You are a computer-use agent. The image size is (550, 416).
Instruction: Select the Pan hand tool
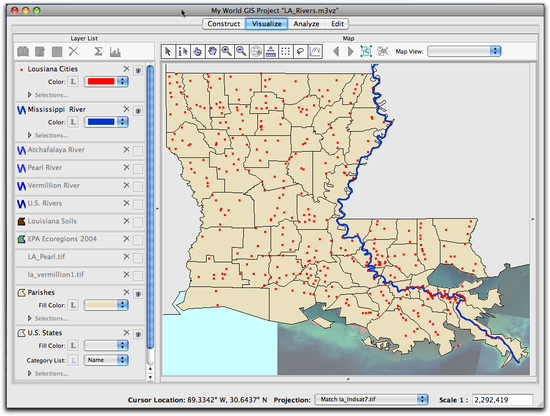[212, 52]
